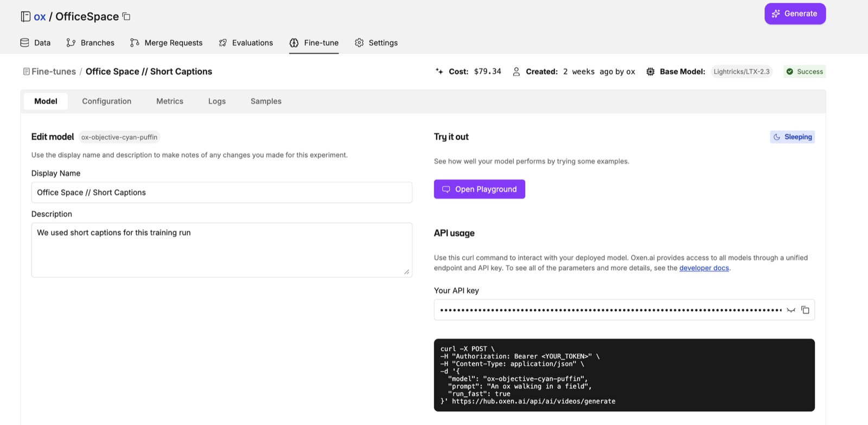This screenshot has height=425, width=868.
Task: Switch to the Configuration sub-tab
Action: [107, 101]
